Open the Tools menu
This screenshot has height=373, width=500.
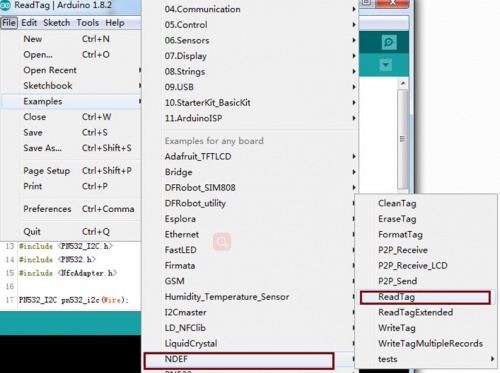(x=88, y=23)
